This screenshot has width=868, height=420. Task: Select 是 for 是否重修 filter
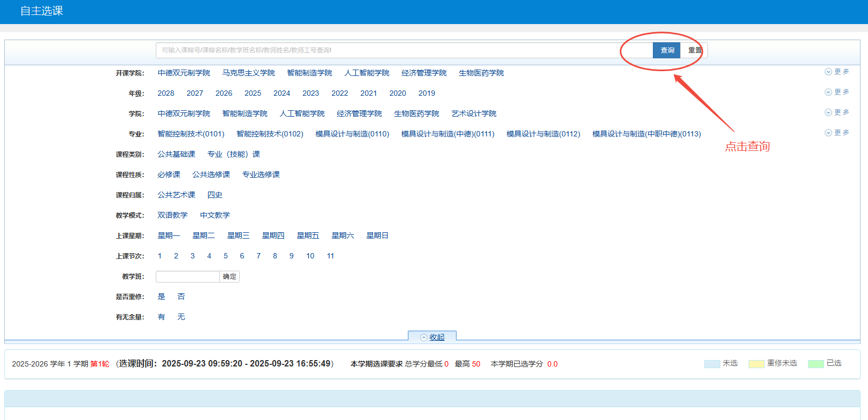pyautogui.click(x=161, y=296)
